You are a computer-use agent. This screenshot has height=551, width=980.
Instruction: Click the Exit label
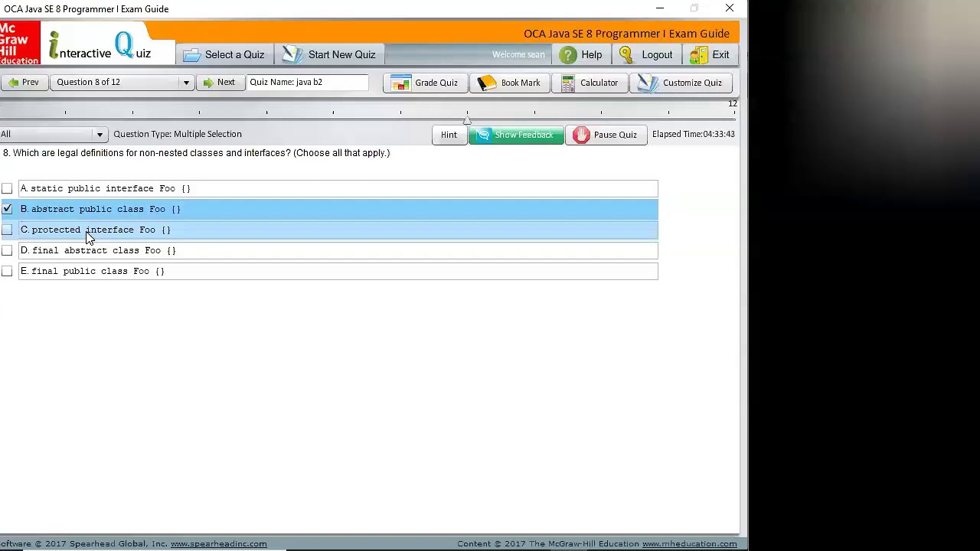click(720, 55)
